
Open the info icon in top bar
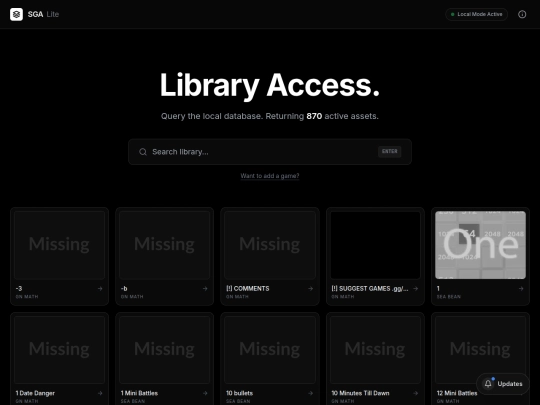click(522, 14)
